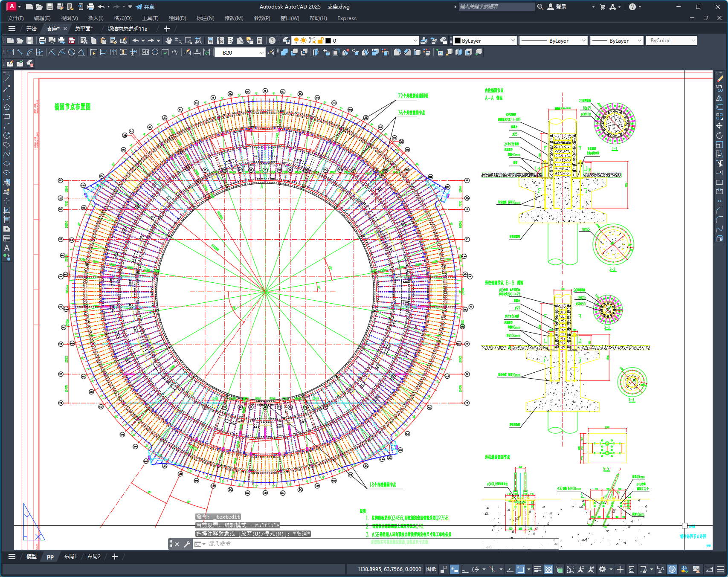Open the 绘图(D) menu
728x577 pixels.
tap(177, 18)
